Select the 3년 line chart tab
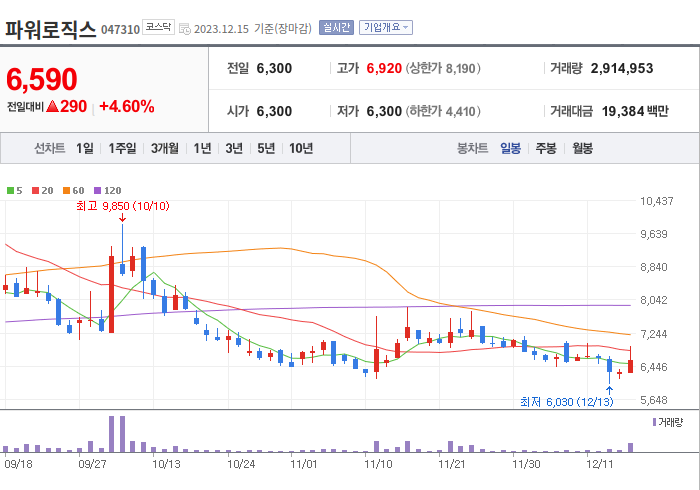700x490 pixels. coord(234,148)
